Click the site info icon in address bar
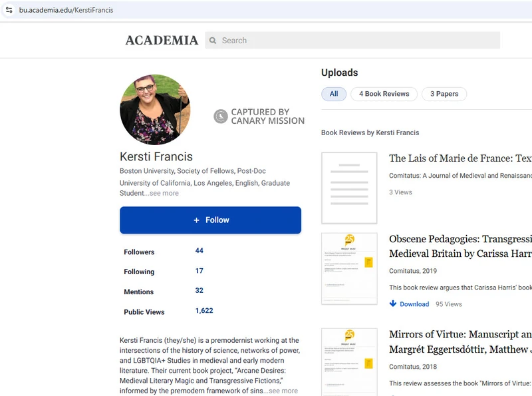The width and height of the screenshot is (532, 396). pos(9,10)
